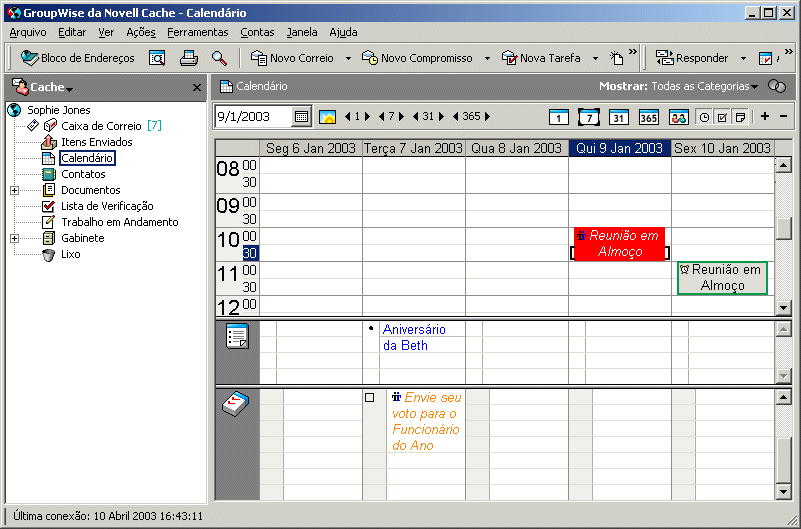Go forward seven days arrow
Screen dimensions: 801x529
point(402,116)
